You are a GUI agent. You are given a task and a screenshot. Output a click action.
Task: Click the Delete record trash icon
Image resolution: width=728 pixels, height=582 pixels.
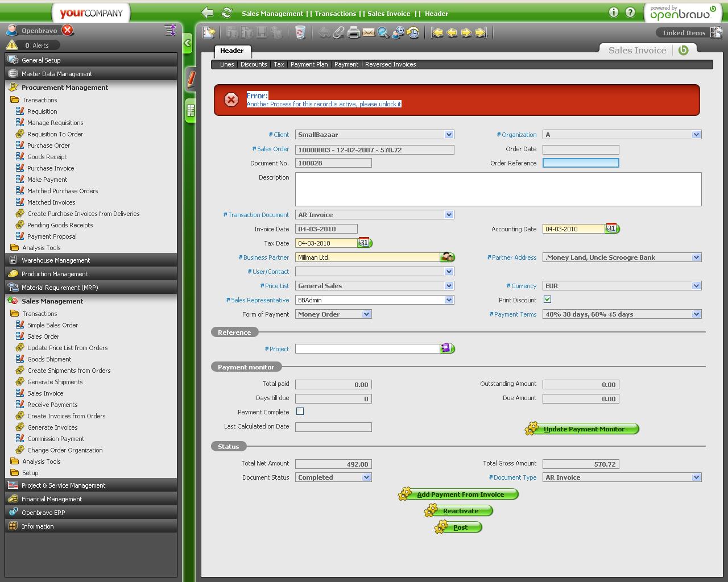(x=300, y=33)
